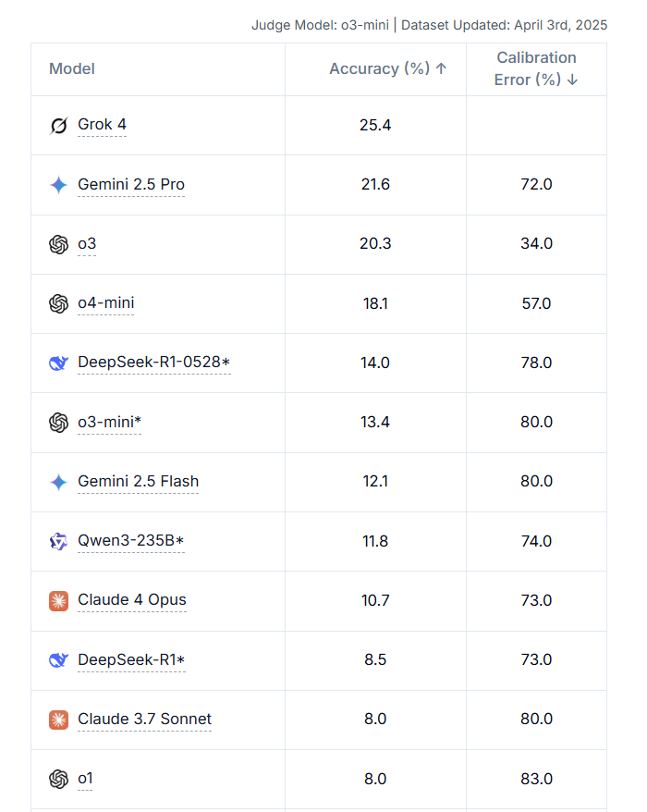This screenshot has width=647, height=812.
Task: Click the Qwen logo beside Qwen3-235B
Action: point(58,542)
